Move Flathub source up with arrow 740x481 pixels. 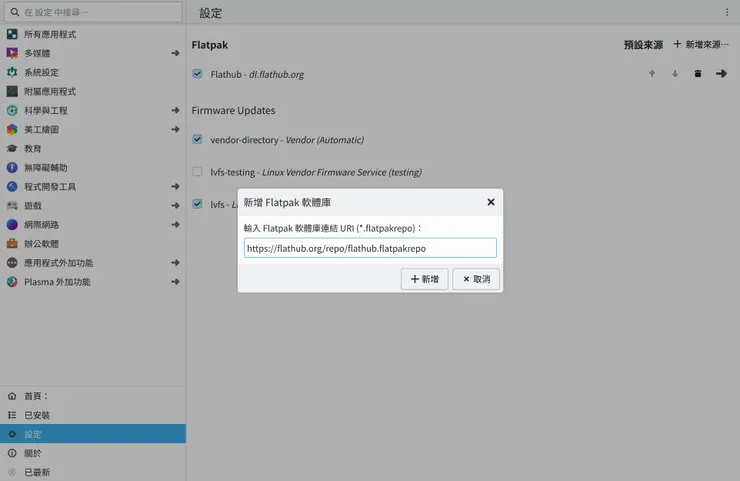pyautogui.click(x=652, y=74)
